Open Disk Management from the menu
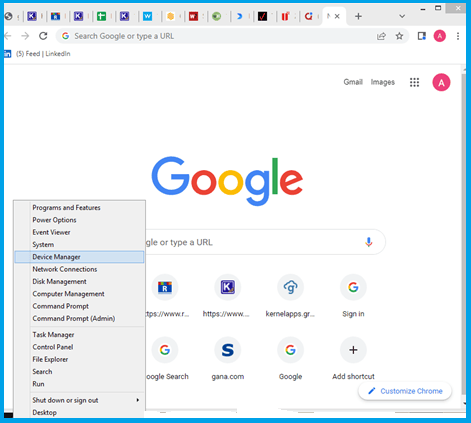 click(x=79, y=282)
